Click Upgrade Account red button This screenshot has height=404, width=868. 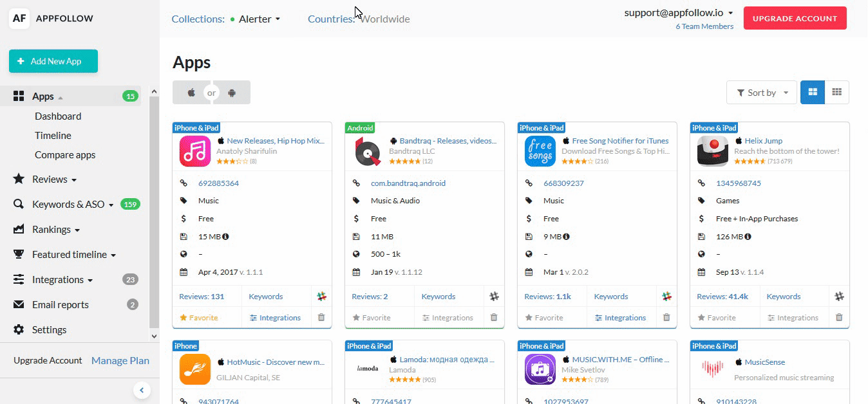click(795, 19)
